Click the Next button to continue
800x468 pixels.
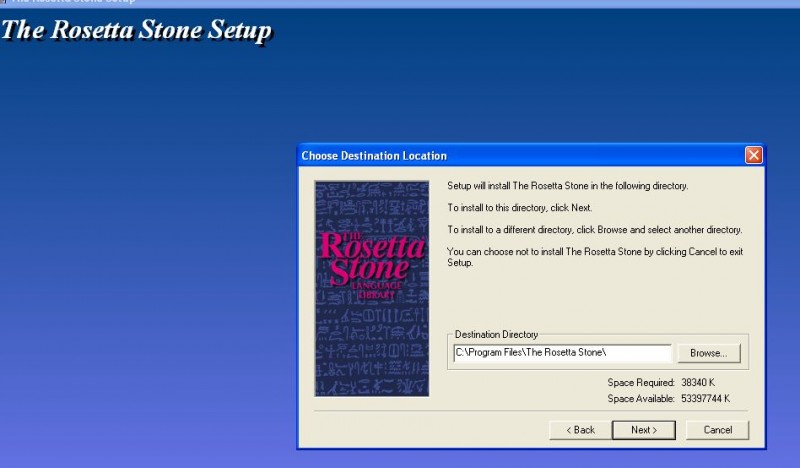(643, 430)
